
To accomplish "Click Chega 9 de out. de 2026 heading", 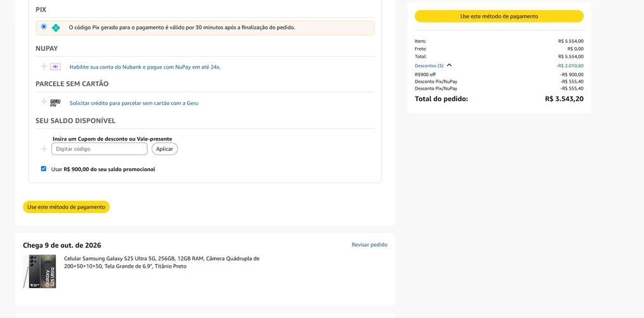I will point(62,245).
